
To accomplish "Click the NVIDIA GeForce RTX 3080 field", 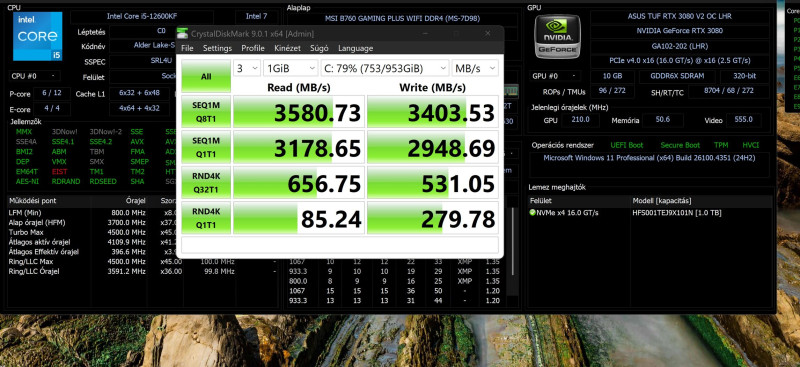I will click(680, 31).
